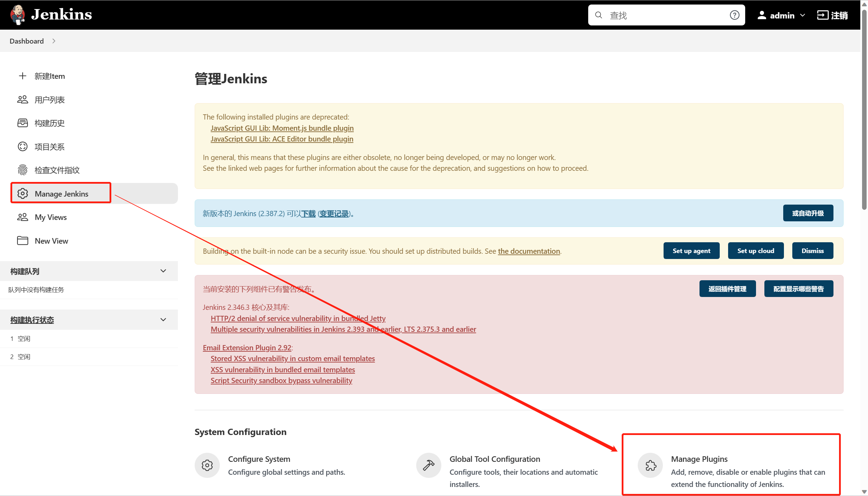Click the Set up agent button
This screenshot has height=496, width=868.
pos(691,251)
